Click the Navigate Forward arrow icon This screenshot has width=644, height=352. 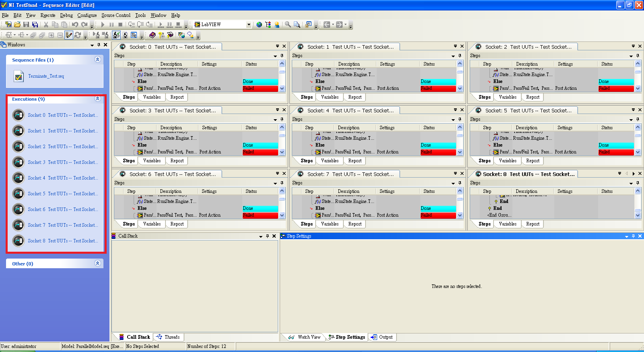click(339, 25)
